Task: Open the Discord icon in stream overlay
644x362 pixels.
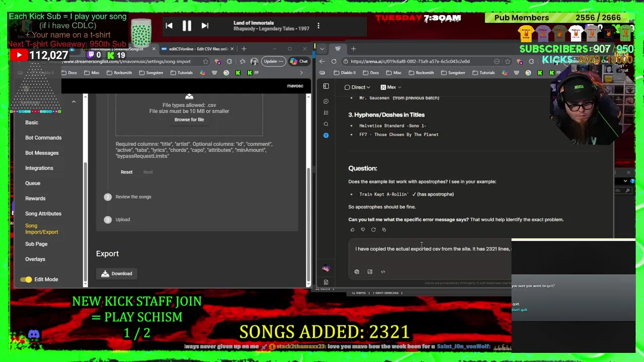Action: pos(34,334)
